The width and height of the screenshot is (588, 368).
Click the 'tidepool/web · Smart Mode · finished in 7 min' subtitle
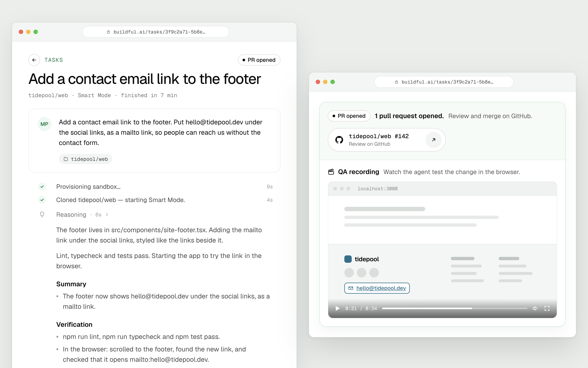(x=103, y=95)
